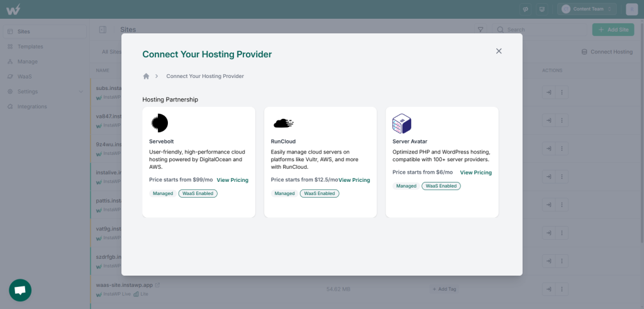Click the login arrow icon for szdrfgb row
Screen dimensions: 644x309
click(x=548, y=261)
